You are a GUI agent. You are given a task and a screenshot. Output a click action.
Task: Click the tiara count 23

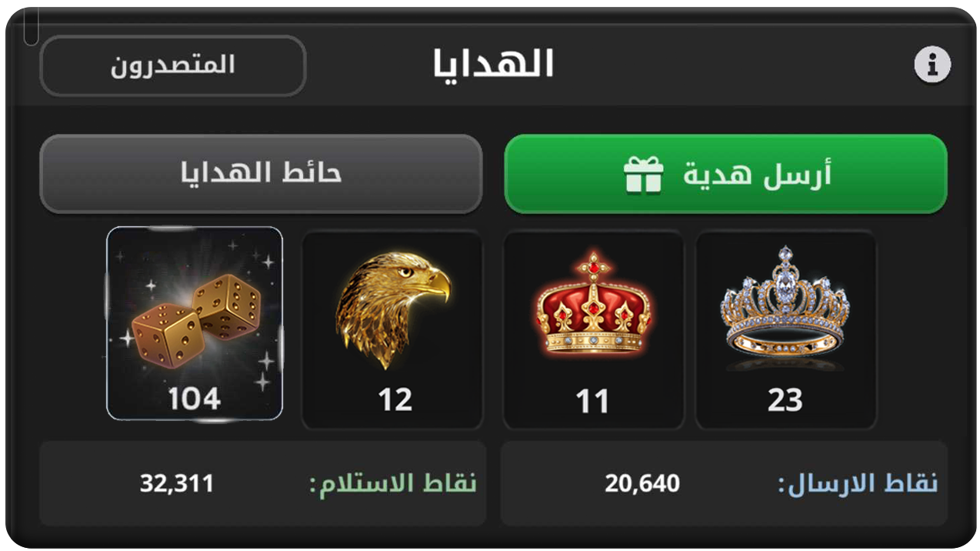[x=785, y=401]
